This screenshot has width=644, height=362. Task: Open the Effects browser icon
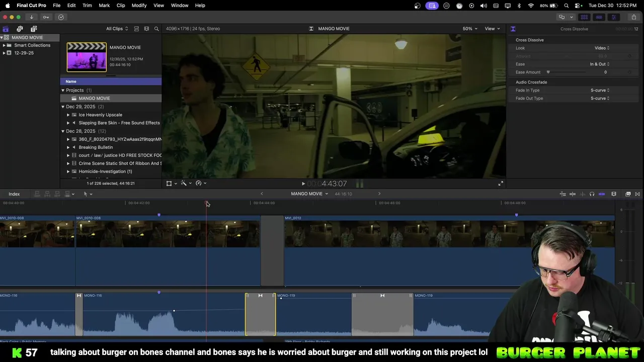tap(628, 194)
